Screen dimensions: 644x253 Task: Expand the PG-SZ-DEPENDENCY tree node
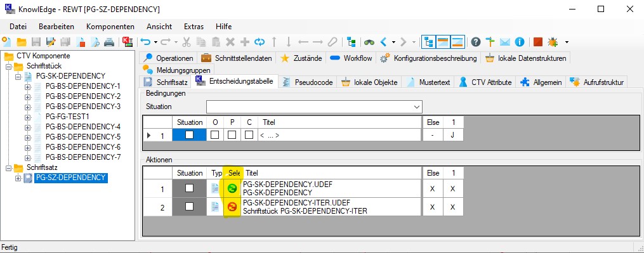pos(18,178)
